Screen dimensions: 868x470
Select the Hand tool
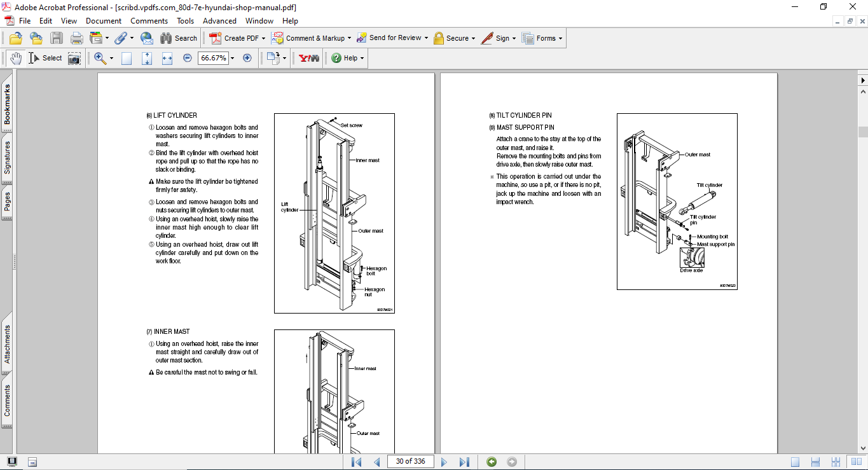16,58
